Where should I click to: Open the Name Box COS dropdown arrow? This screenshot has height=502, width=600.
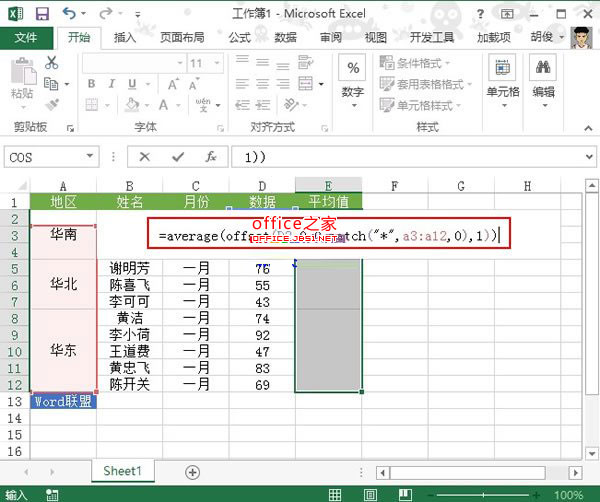[x=90, y=156]
